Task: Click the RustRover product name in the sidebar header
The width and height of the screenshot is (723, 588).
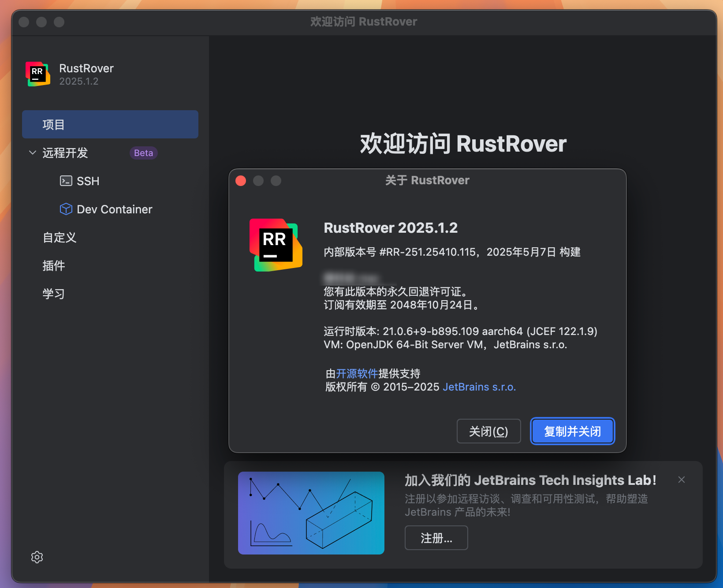Action: click(x=86, y=68)
